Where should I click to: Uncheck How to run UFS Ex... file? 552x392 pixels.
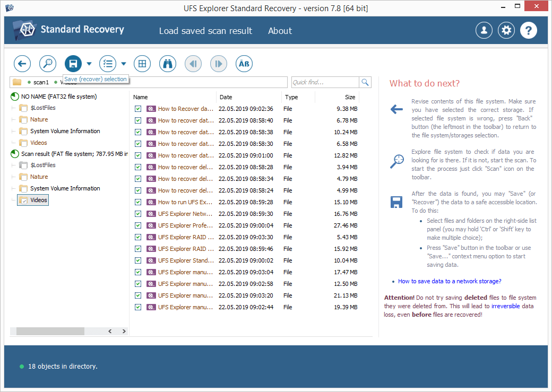(138, 202)
